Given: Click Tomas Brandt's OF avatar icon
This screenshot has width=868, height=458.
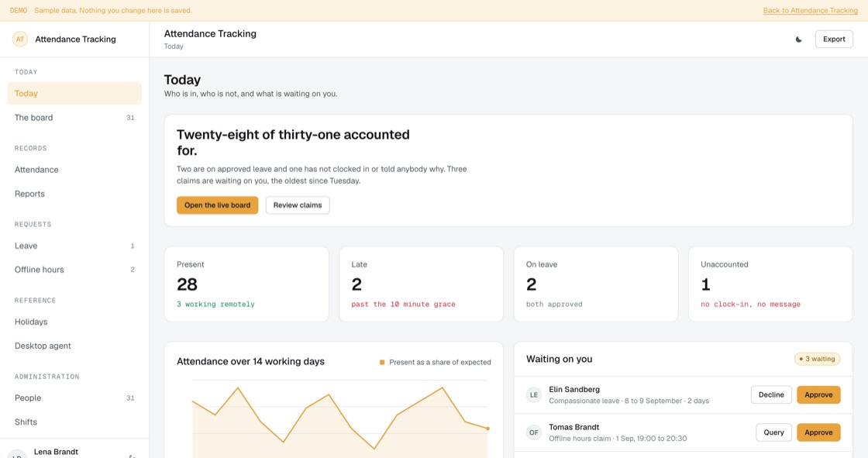Looking at the screenshot, I should pyautogui.click(x=534, y=432).
